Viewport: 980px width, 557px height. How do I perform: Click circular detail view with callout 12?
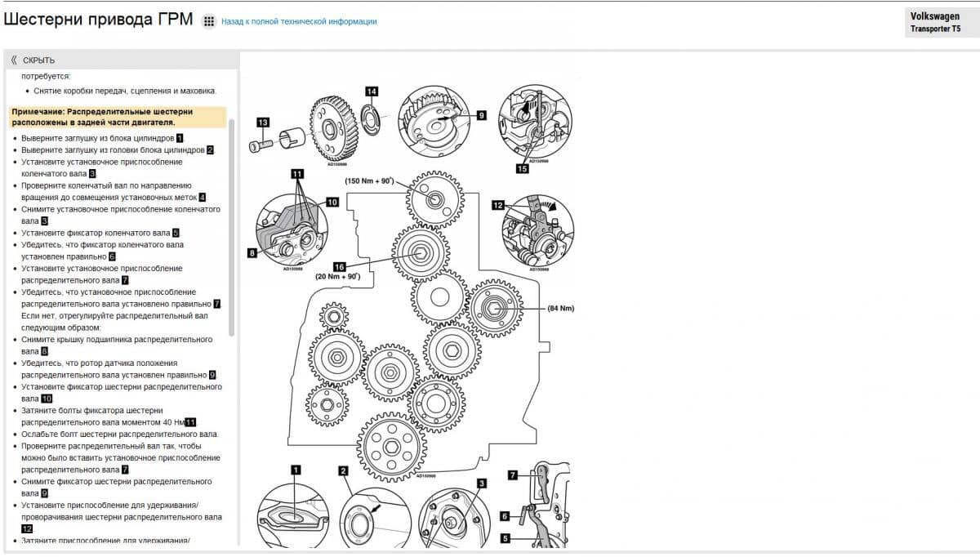(537, 229)
